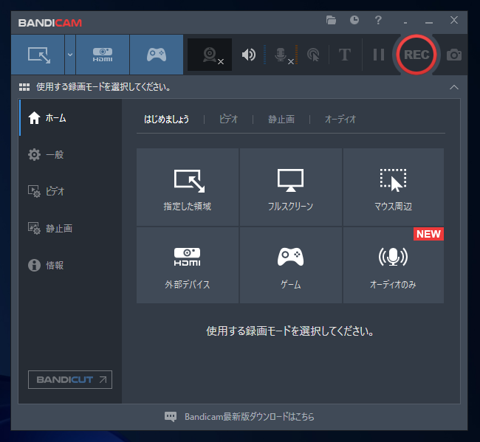This screenshot has width=480, height=442.
Task: Start recording with the REC button
Action: click(416, 55)
